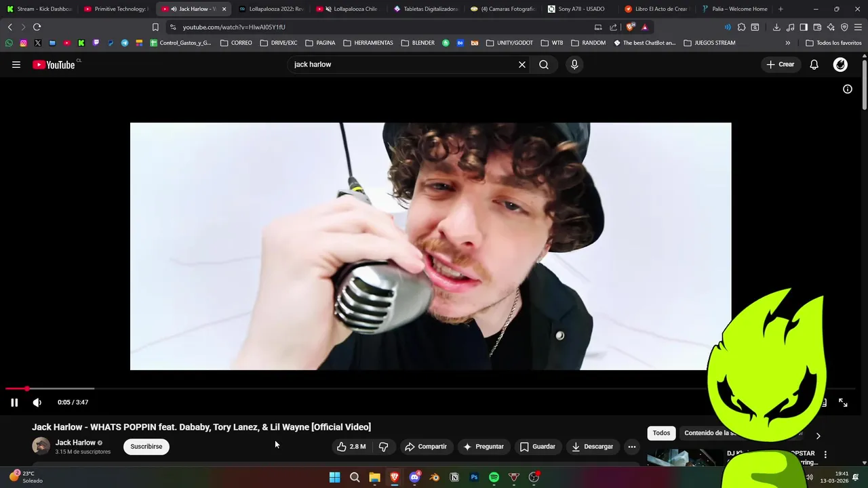The height and width of the screenshot is (488, 868).
Task: Switch to Stream - Kick Dashboard tab
Action: click(x=39, y=9)
